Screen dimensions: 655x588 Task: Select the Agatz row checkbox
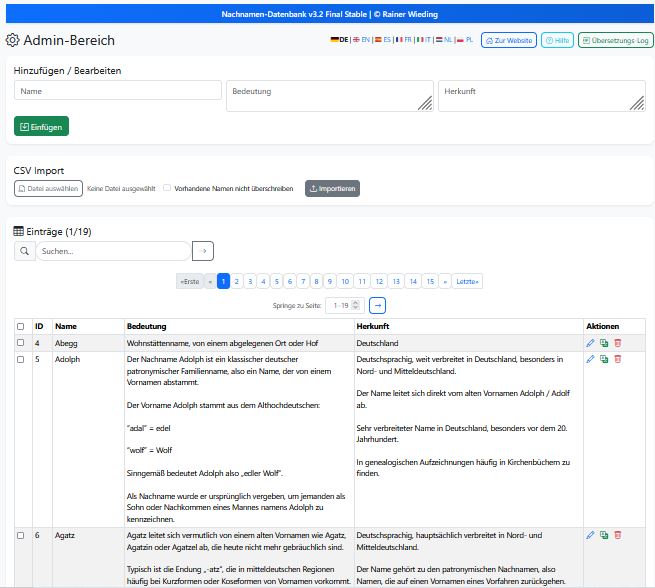pyautogui.click(x=20, y=535)
